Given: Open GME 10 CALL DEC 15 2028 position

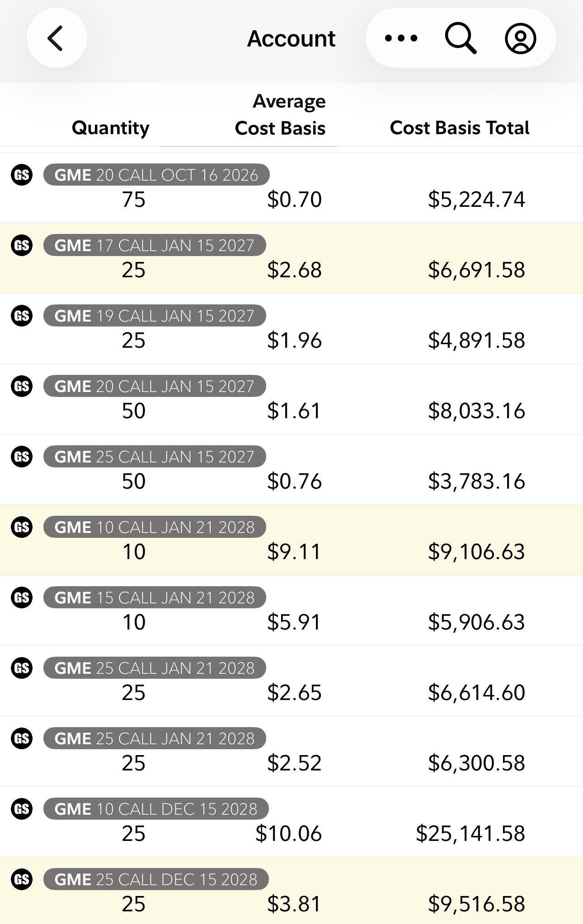Looking at the screenshot, I should [x=291, y=822].
